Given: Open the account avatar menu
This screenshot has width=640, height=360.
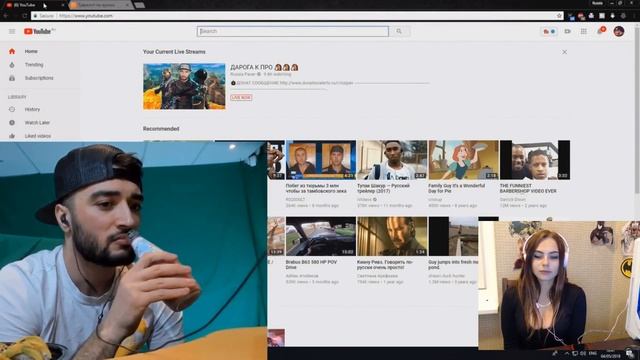Looking at the screenshot, I should [618, 31].
